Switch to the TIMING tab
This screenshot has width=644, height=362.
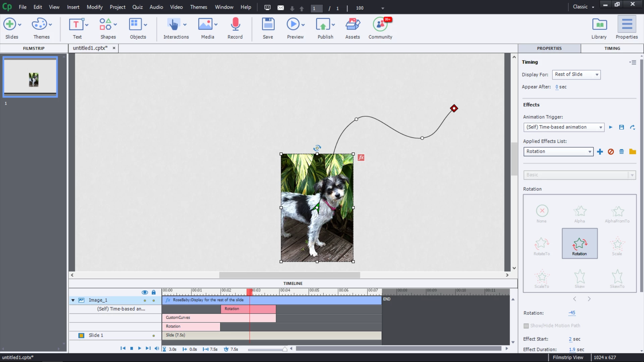[x=612, y=48]
